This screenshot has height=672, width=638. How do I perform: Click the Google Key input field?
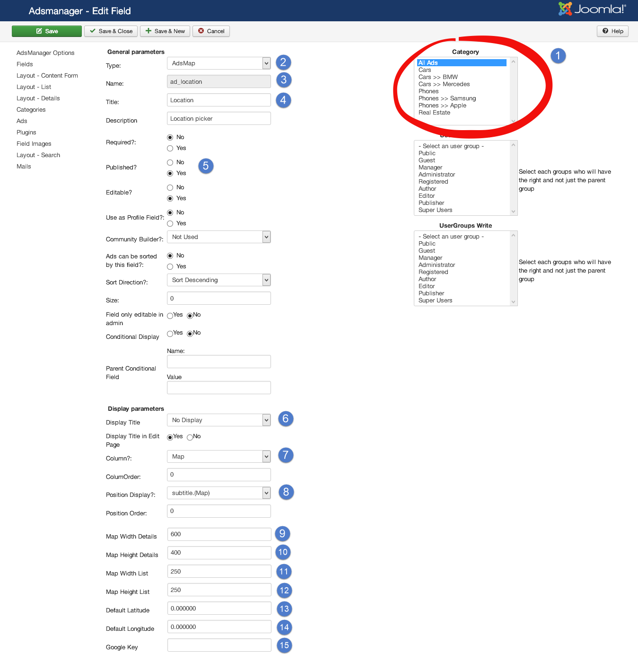click(x=219, y=645)
